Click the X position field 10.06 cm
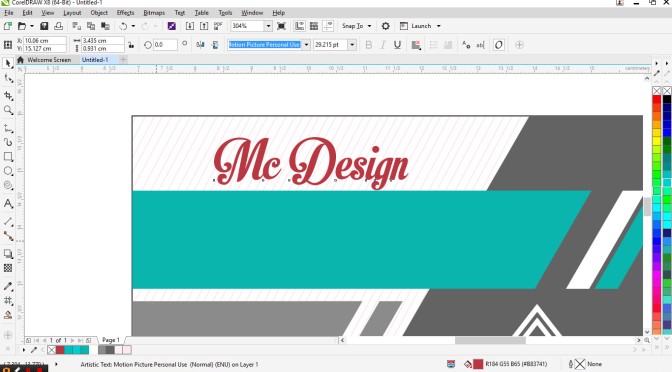 tap(45, 40)
